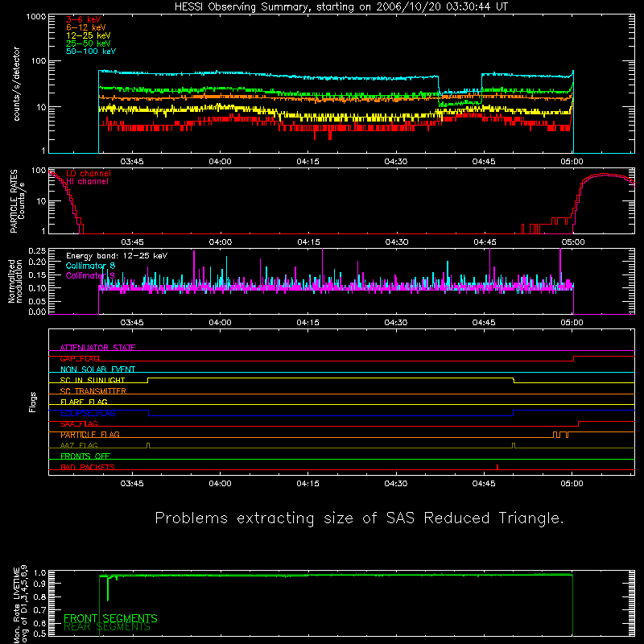Select the FRONTS_OFF flag label

tap(85, 456)
